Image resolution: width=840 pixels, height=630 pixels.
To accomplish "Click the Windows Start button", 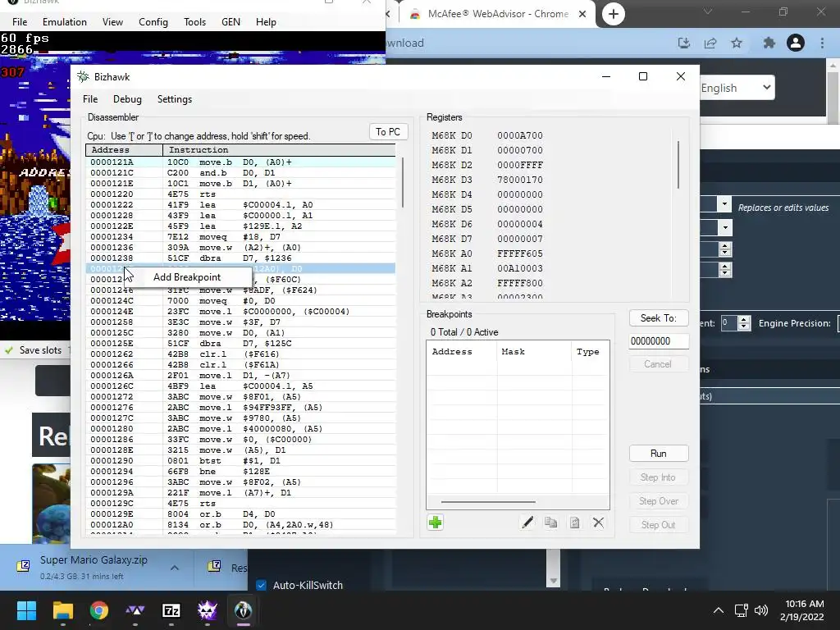I will click(26, 610).
